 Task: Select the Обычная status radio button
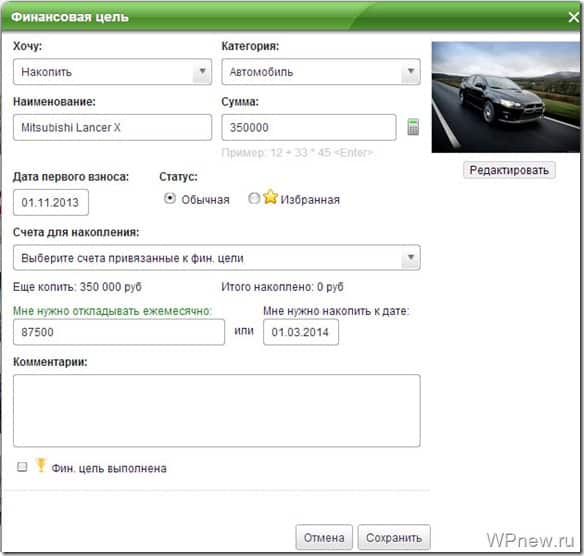[170, 198]
